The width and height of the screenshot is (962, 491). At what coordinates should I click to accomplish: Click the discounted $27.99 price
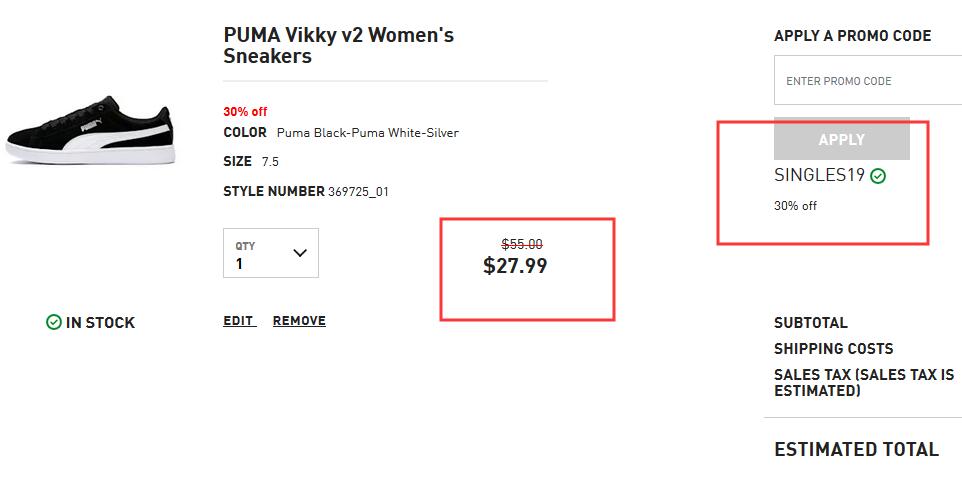tap(515, 266)
